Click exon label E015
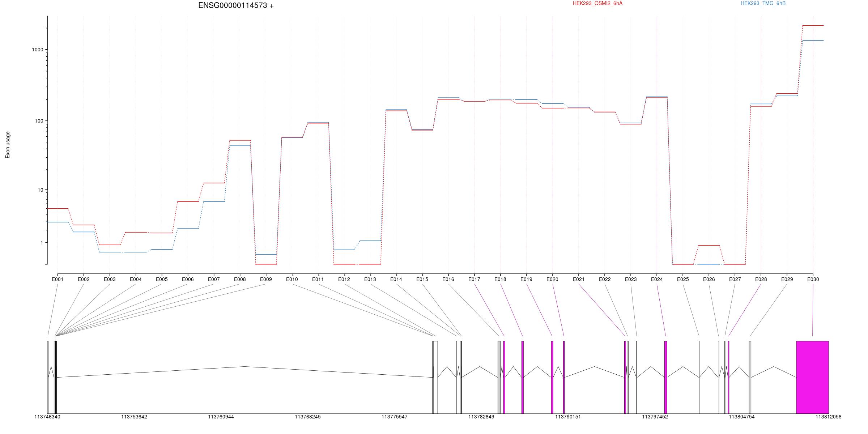This screenshot has height=434, width=868. pos(422,279)
